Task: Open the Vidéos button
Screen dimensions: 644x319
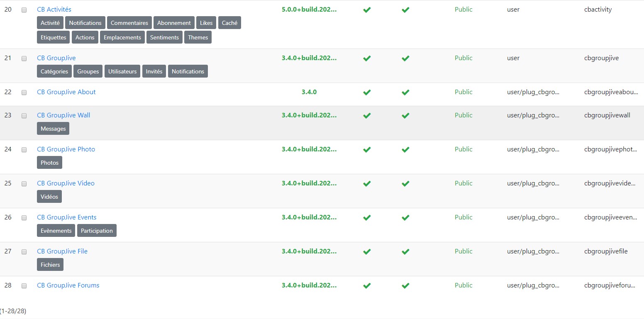Action: point(49,197)
